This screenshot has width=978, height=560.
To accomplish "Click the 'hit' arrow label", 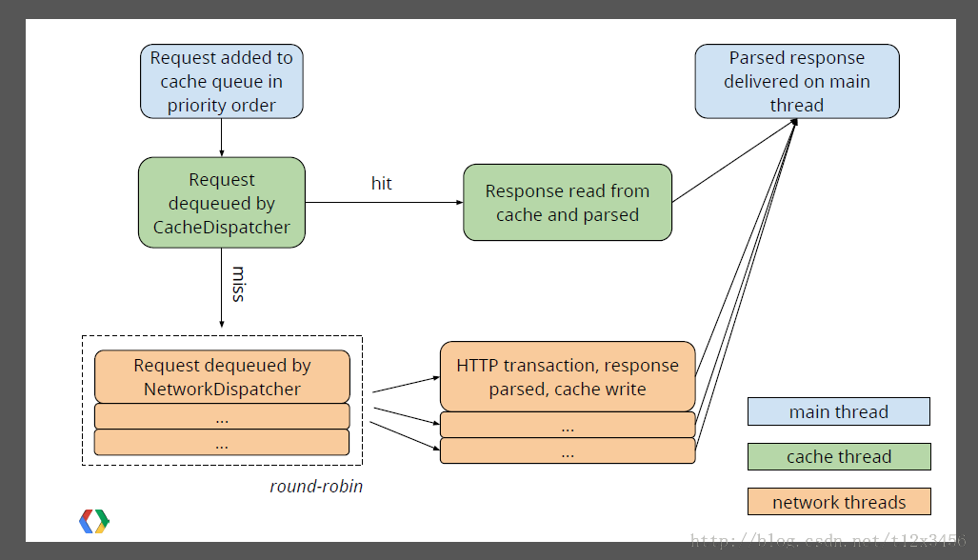I will (381, 183).
